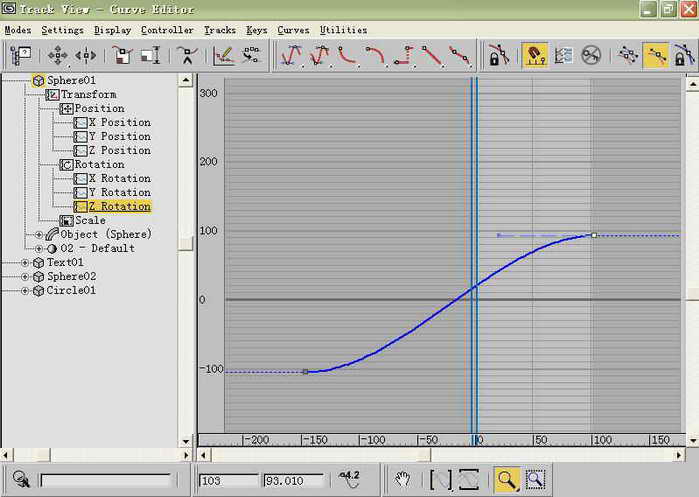Open Parameter Curve Out-of-Range Types
Viewport: 699px width, 497px height.
coord(562,56)
